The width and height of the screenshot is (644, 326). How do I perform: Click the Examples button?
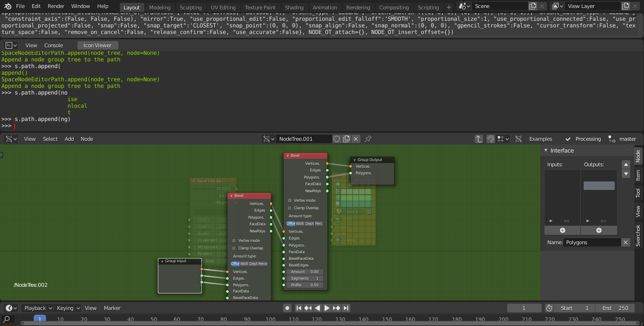[541, 139]
